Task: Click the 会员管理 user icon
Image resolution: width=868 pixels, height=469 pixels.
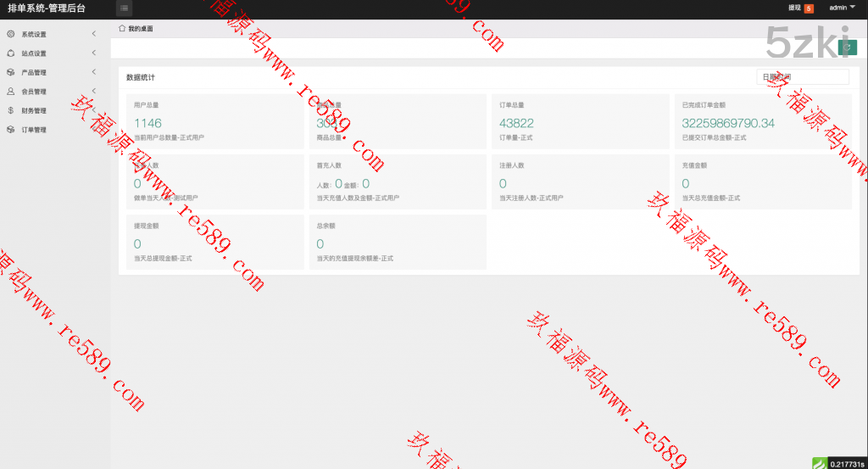Action: [10, 92]
